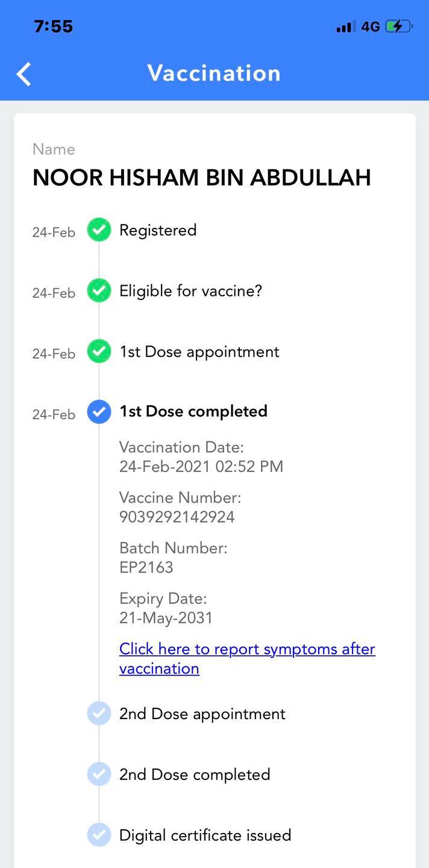The width and height of the screenshot is (429, 868).
Task: Tap the Vaccine Number 9039292142924
Action: 177,517
